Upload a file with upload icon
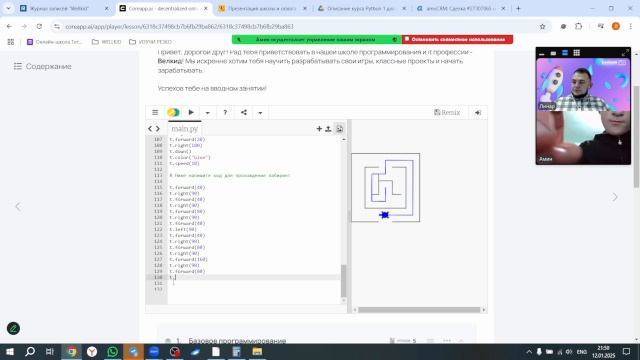640x360 pixels. [328, 129]
